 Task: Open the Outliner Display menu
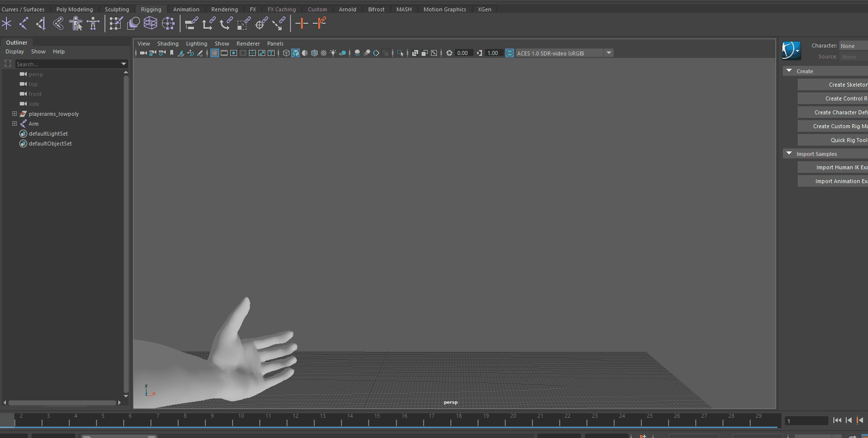pos(14,51)
